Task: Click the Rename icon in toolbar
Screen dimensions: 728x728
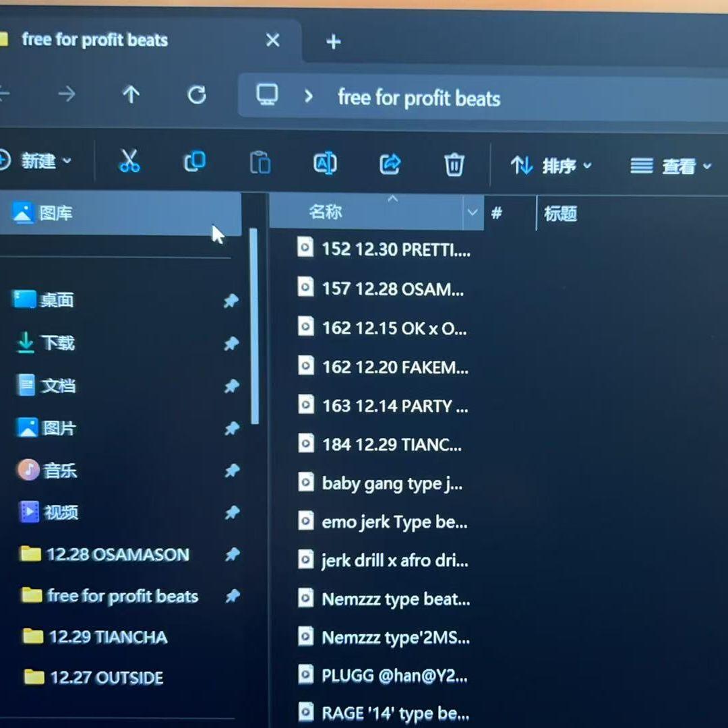Action: click(x=325, y=163)
